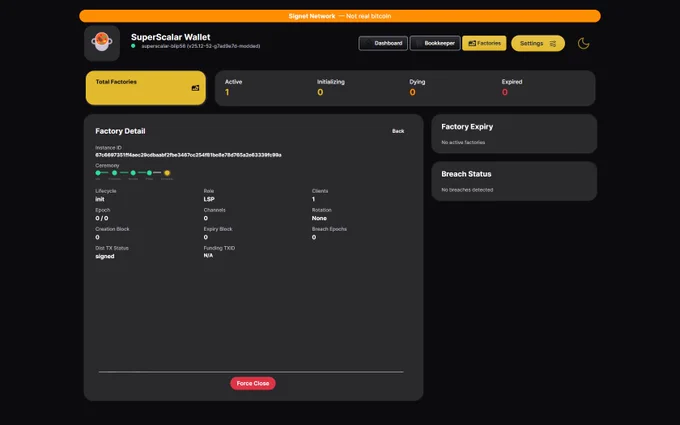The image size is (680, 425).
Task: Open the Dashboard tab
Action: point(383,43)
